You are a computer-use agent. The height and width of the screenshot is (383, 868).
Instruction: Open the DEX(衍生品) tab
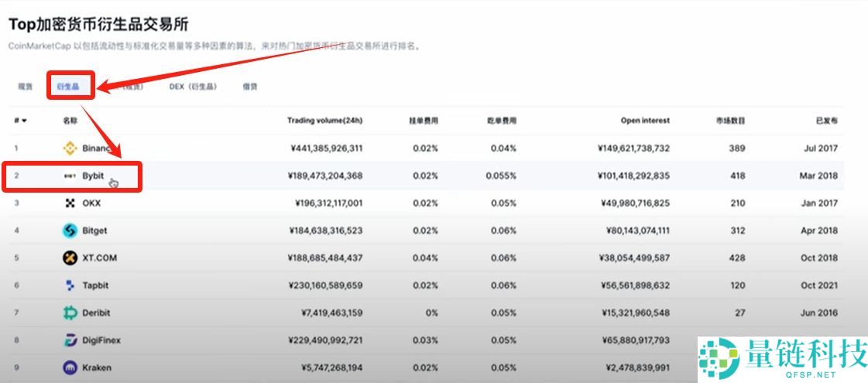(194, 87)
